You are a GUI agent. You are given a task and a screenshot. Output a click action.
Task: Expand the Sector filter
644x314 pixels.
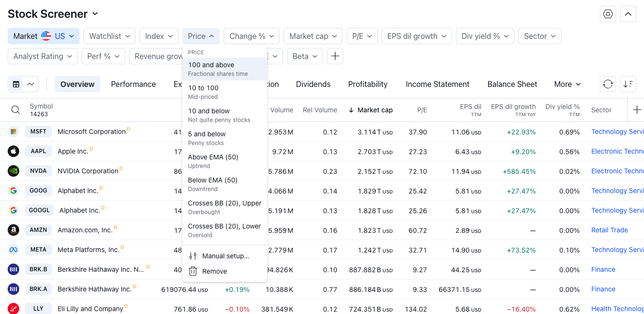pyautogui.click(x=540, y=36)
